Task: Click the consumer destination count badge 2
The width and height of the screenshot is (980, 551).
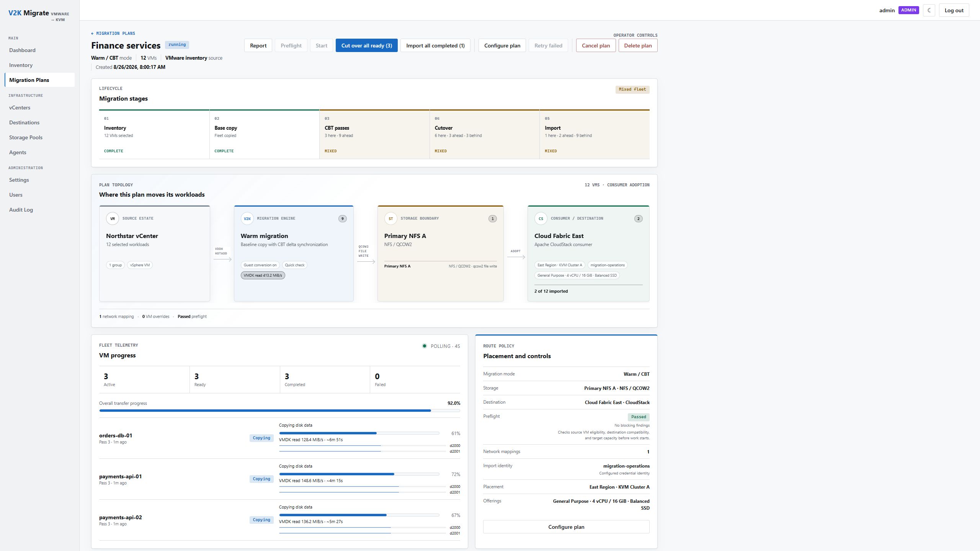Action: 639,219
